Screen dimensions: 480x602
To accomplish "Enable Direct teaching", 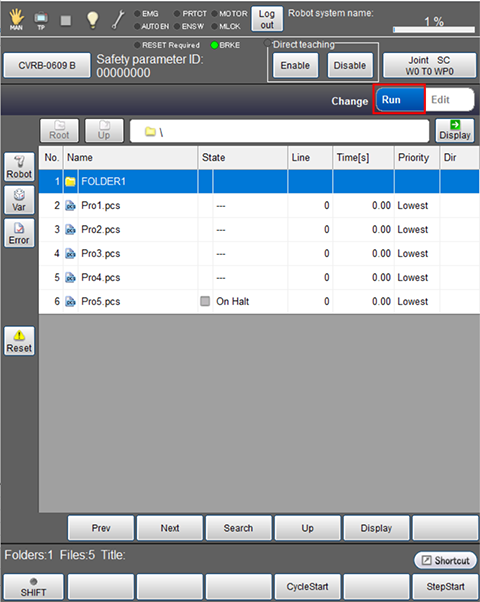I will click(295, 65).
